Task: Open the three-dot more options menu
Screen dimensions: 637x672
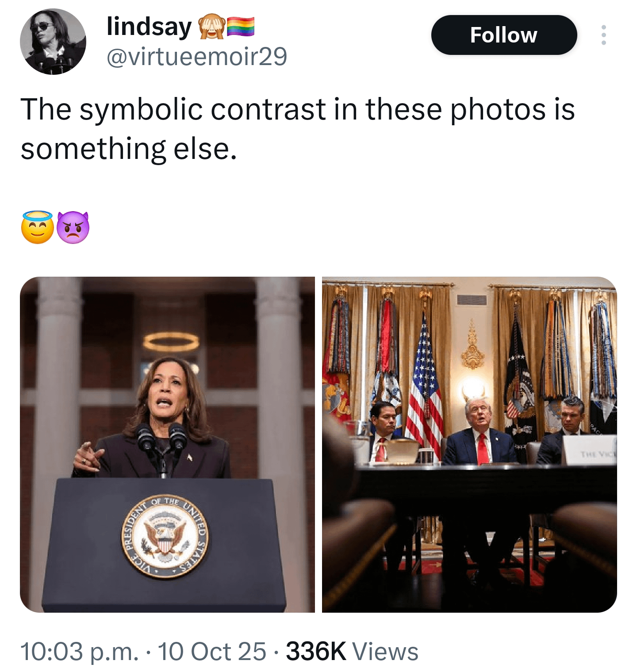Action: coord(603,35)
